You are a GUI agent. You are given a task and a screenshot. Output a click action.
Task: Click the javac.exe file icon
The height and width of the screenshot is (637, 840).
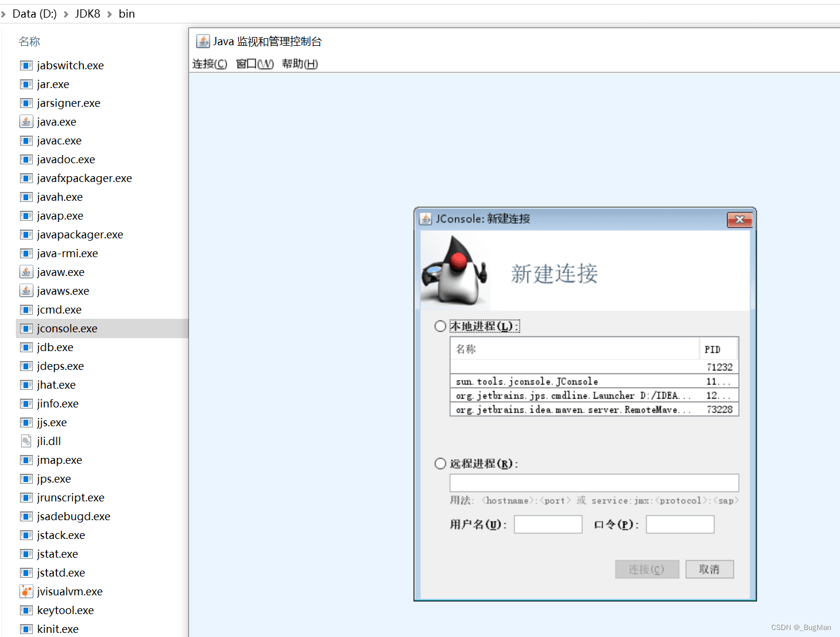[26, 141]
